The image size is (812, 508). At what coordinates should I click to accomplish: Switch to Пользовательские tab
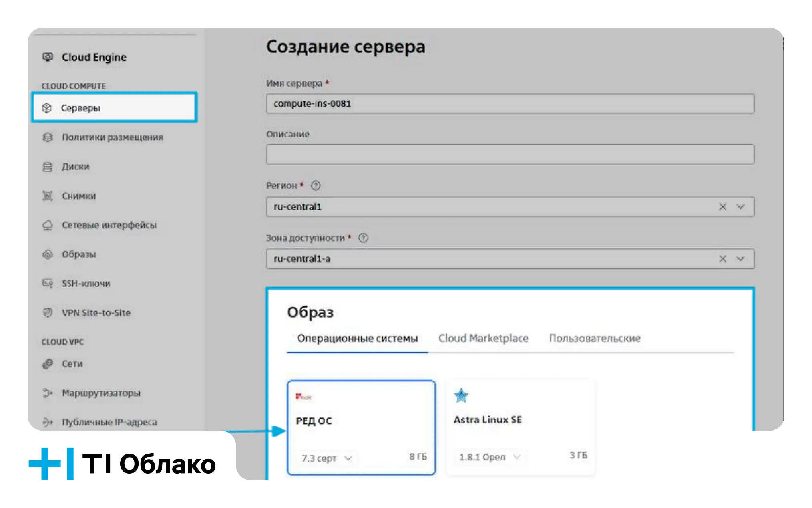point(595,338)
